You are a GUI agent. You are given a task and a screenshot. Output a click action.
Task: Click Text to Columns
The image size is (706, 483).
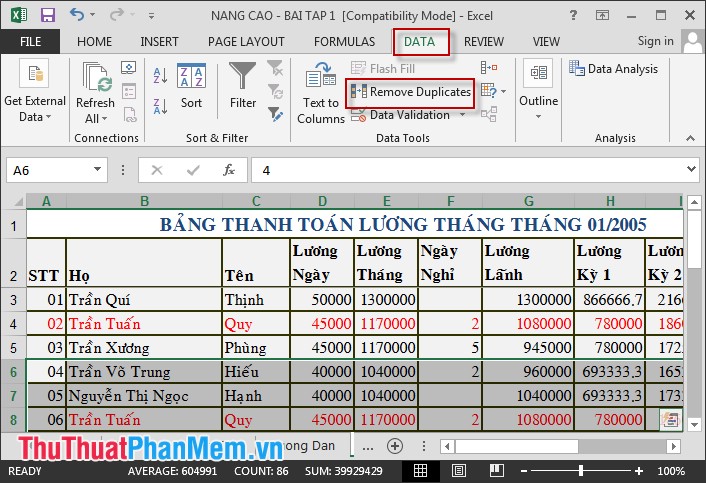point(321,93)
